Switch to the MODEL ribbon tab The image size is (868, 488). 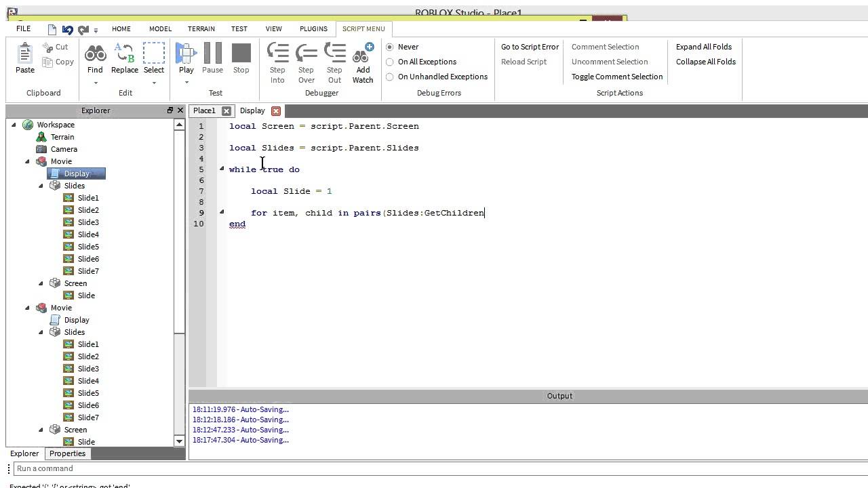160,28
